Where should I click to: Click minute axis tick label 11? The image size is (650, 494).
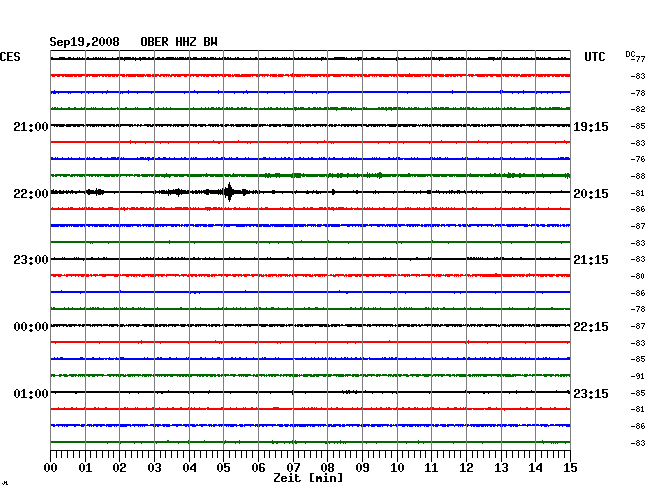click(432, 467)
